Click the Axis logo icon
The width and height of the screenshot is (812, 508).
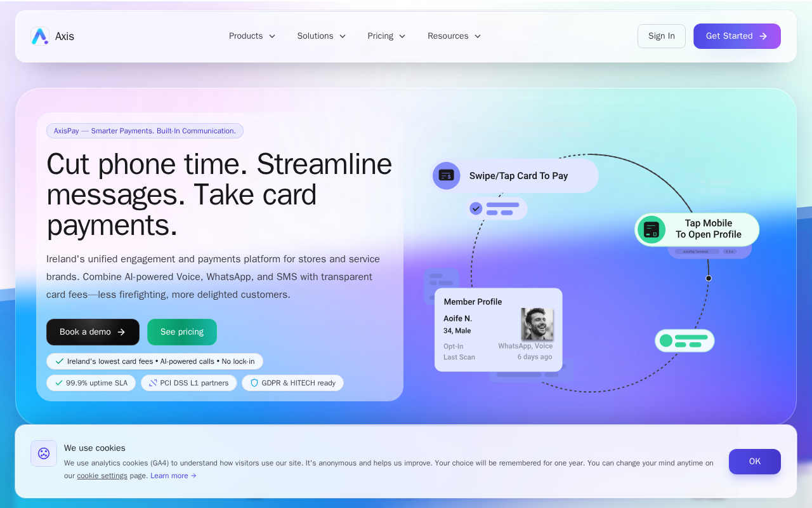[40, 36]
